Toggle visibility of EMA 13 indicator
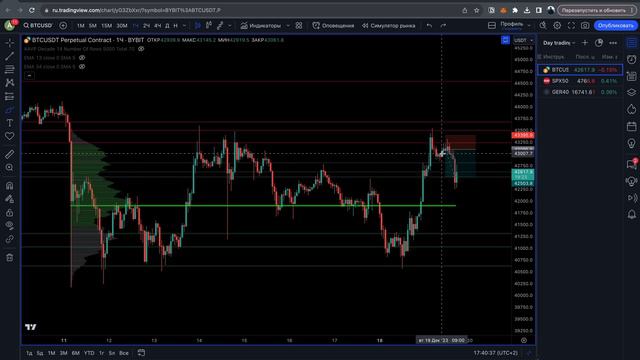The image size is (640, 360). [x=82, y=58]
